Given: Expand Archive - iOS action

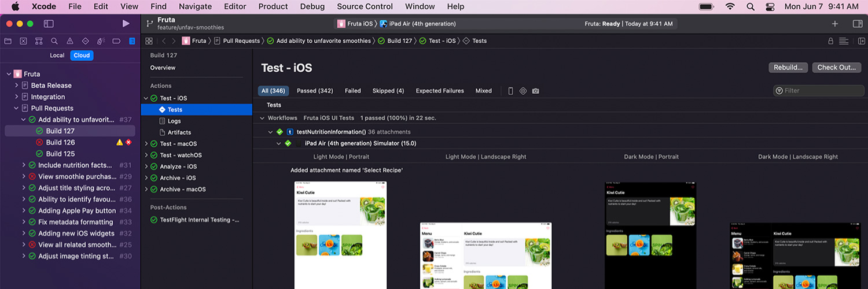Looking at the screenshot, I should click(146, 178).
